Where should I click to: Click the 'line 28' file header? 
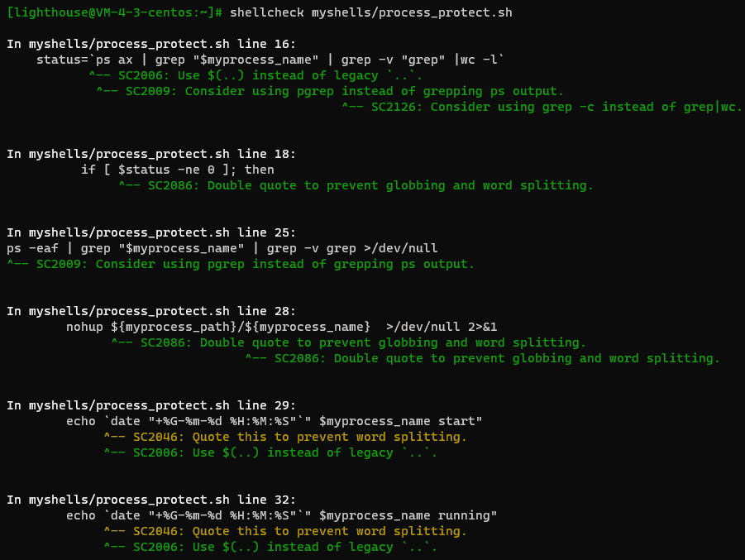tap(151, 311)
